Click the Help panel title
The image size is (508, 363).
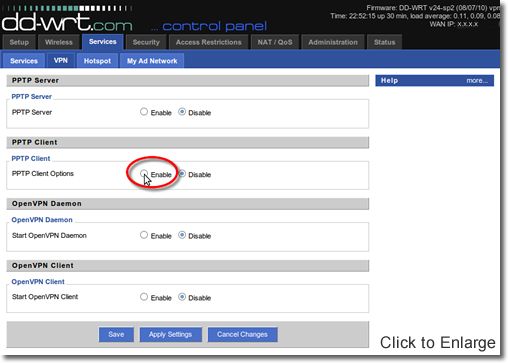tap(389, 81)
